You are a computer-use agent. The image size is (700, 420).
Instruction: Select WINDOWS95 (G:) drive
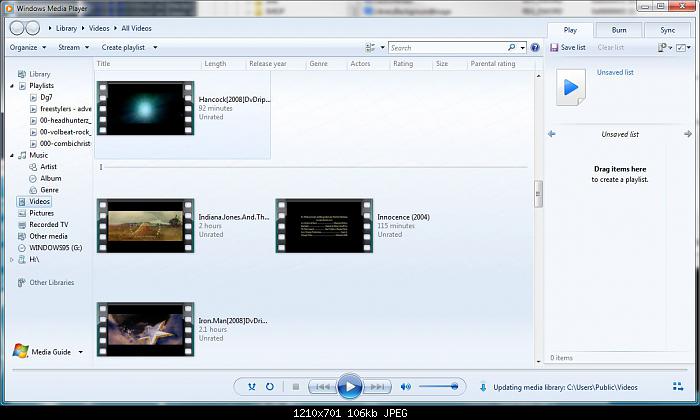(x=55, y=248)
